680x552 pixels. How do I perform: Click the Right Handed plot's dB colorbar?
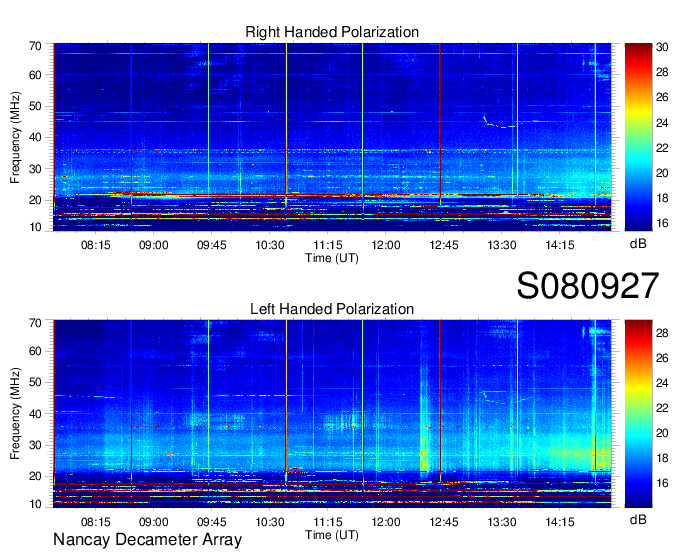point(638,137)
